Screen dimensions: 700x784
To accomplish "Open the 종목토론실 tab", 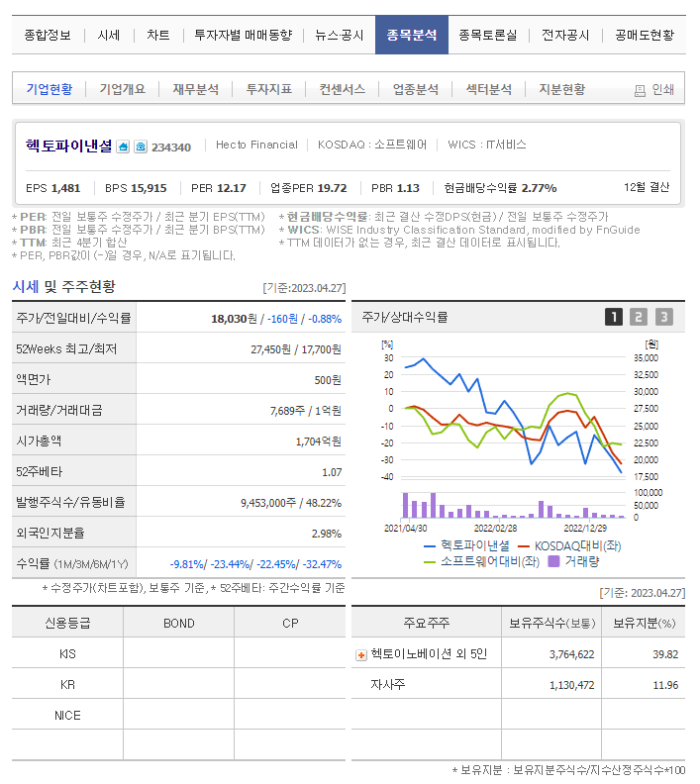I will click(x=488, y=35).
